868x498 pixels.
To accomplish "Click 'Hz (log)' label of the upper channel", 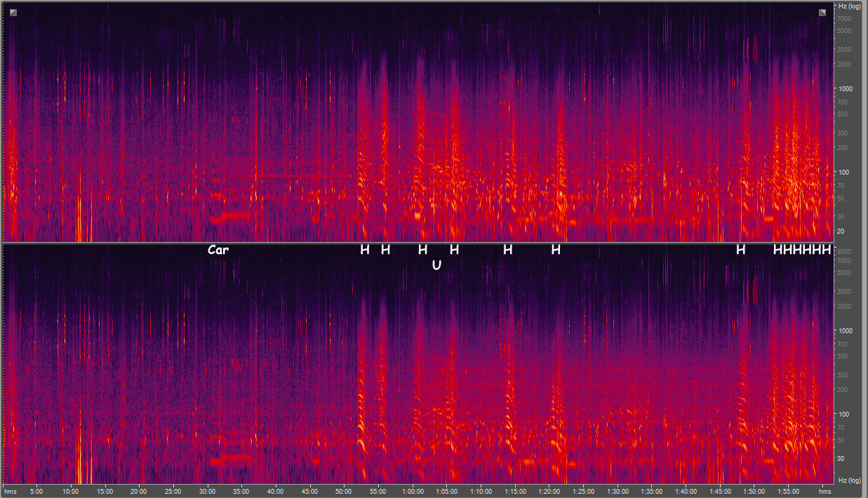I will click(849, 6).
